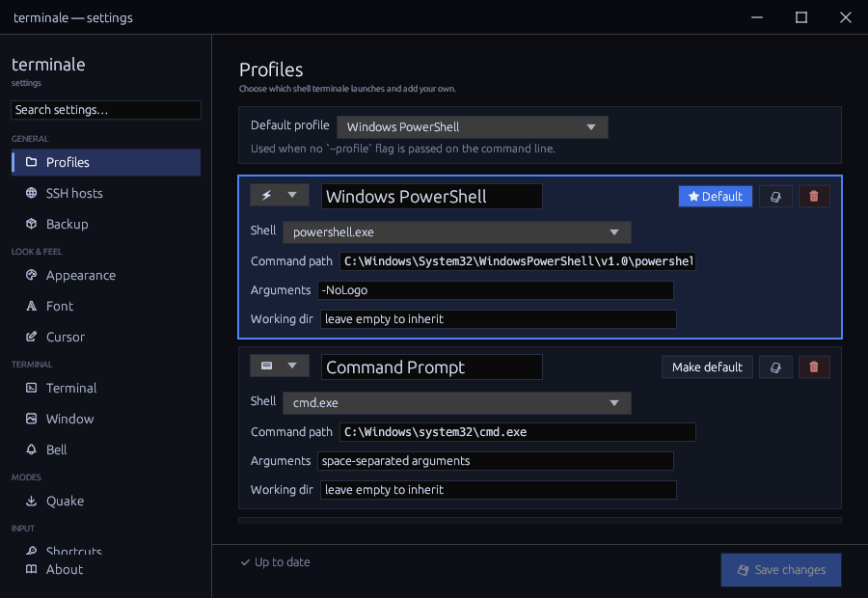The height and width of the screenshot is (598, 868).
Task: Click the PowerShell Working dir field
Action: 499,319
